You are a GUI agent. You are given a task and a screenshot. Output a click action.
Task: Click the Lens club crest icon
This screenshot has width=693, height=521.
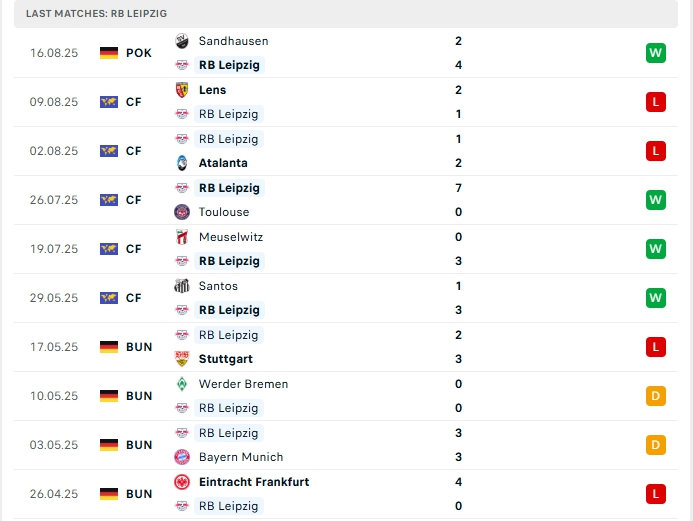coord(182,90)
